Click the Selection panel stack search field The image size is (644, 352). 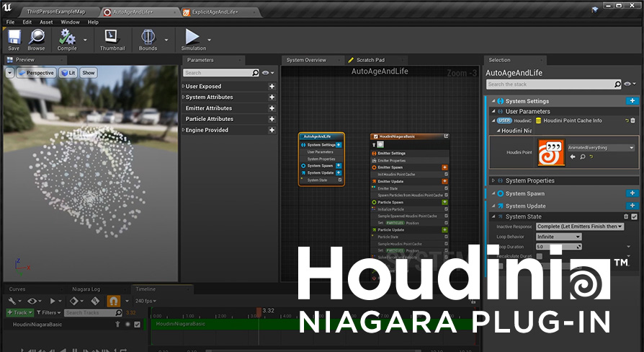554,84
